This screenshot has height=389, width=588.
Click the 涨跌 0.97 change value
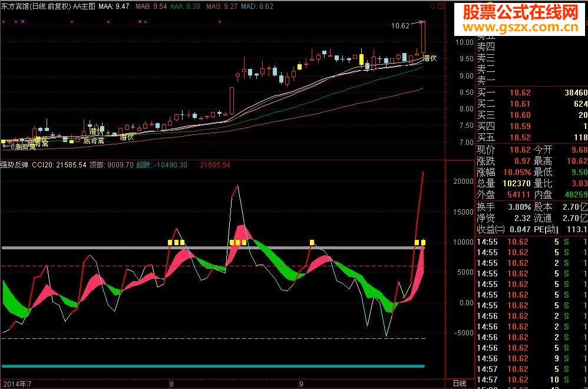523,161
